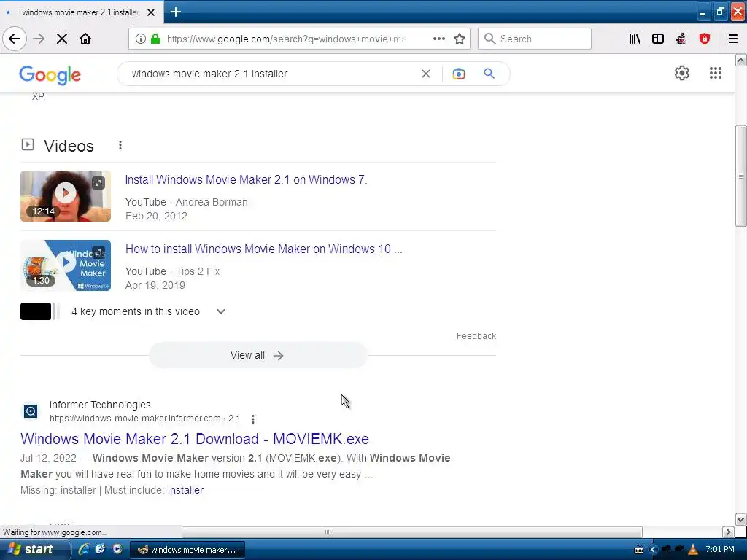Click the extension icon beside sidebar toggle
747x560 pixels.
[x=681, y=39]
